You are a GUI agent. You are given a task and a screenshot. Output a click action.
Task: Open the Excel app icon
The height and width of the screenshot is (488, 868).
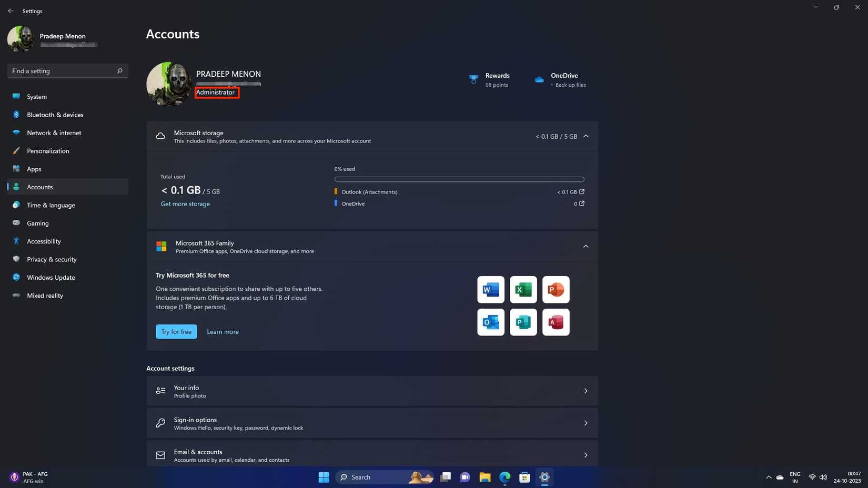(523, 290)
